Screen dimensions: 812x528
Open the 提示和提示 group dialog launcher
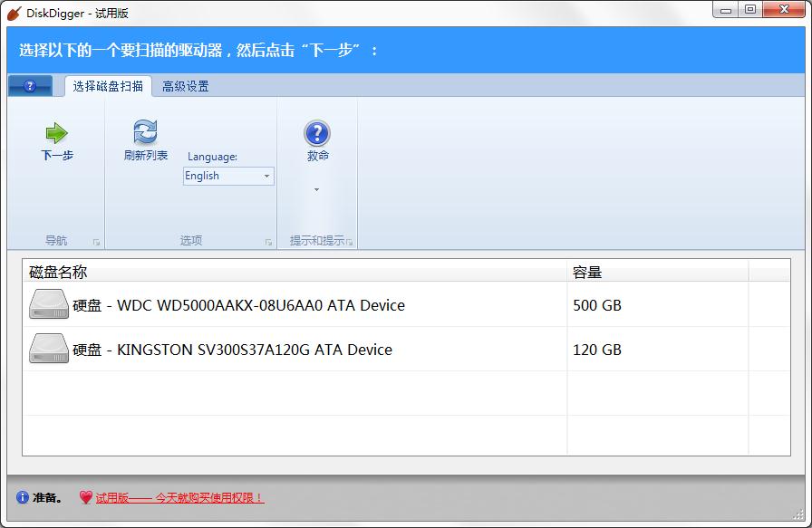350,242
